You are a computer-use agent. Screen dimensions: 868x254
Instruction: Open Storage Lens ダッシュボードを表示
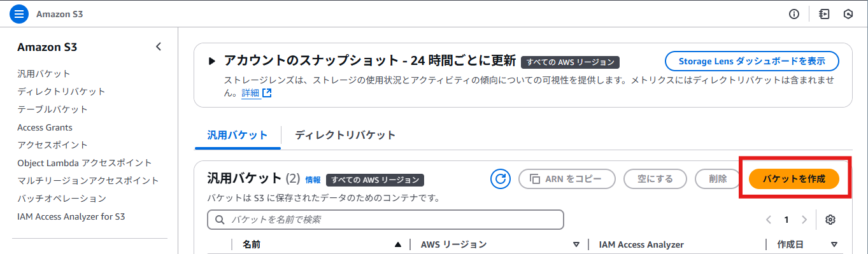(752, 61)
